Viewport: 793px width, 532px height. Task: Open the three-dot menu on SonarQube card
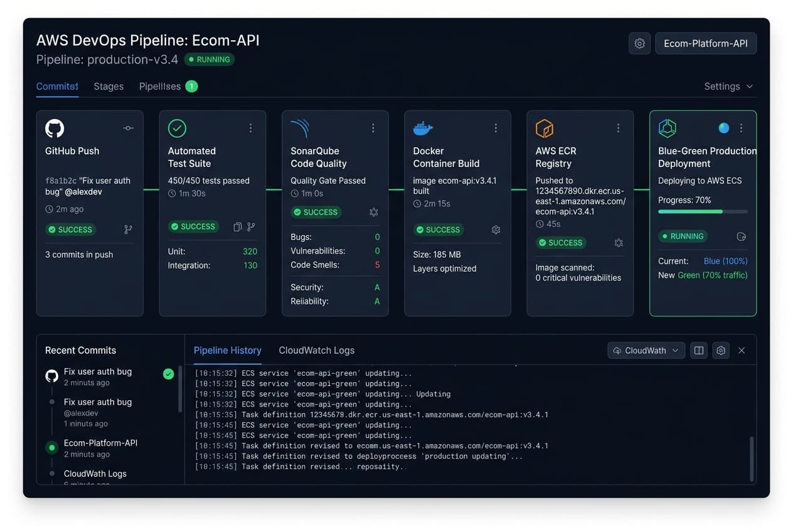pos(373,128)
